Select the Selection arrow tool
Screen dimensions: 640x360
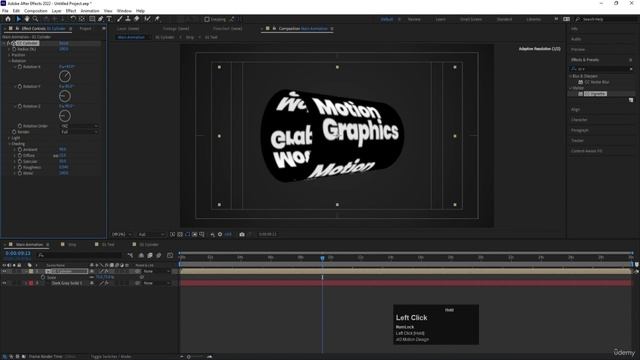pyautogui.click(x=18, y=19)
